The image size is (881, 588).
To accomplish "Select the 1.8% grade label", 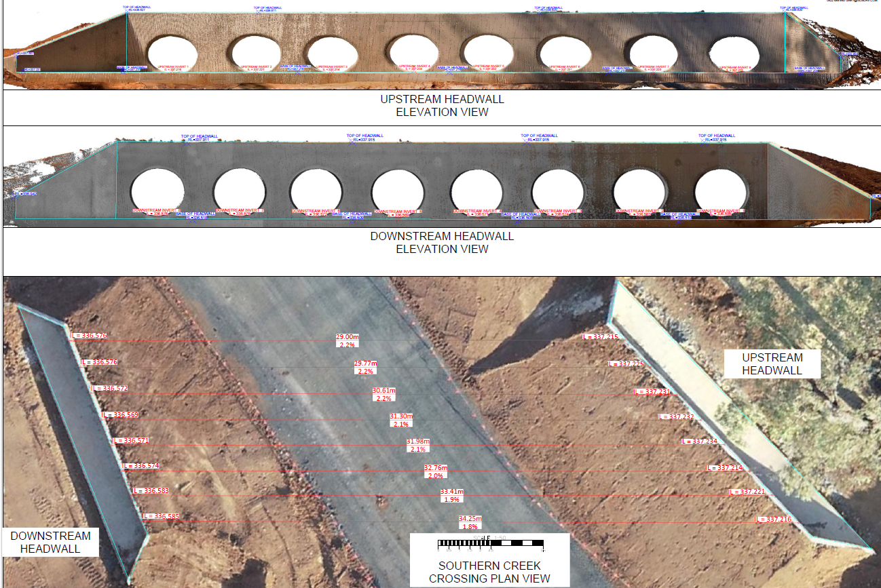I will click(x=470, y=526).
